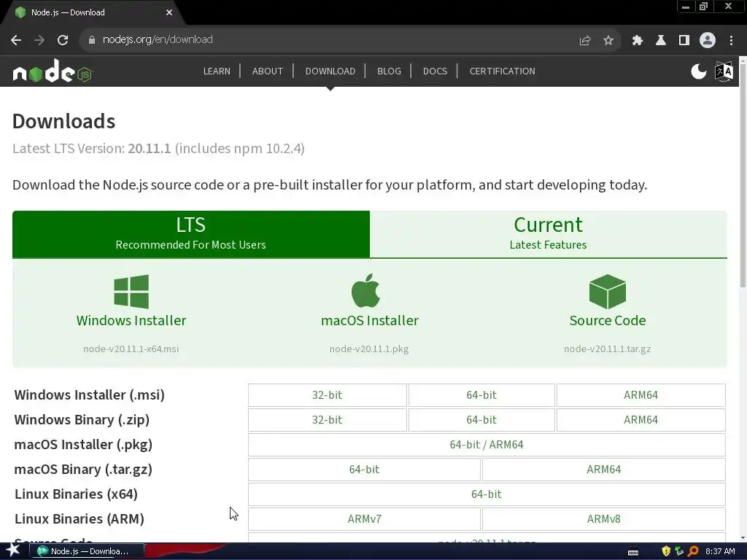Click the Source Code cube icon
This screenshot has height=560, width=747.
[608, 292]
